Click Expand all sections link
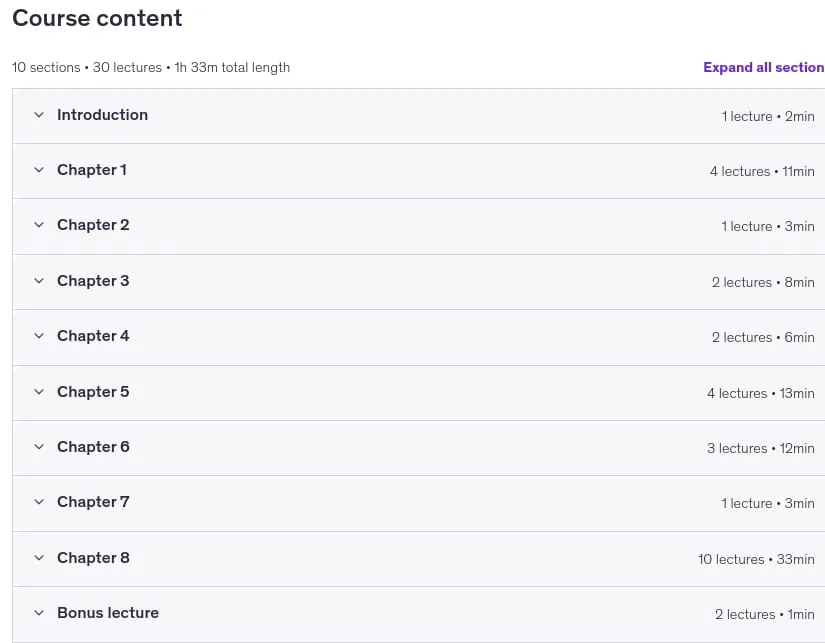 click(764, 67)
